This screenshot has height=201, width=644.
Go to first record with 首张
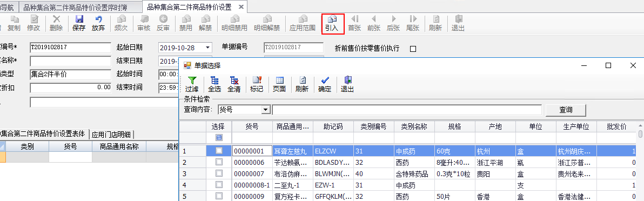tap(354, 23)
